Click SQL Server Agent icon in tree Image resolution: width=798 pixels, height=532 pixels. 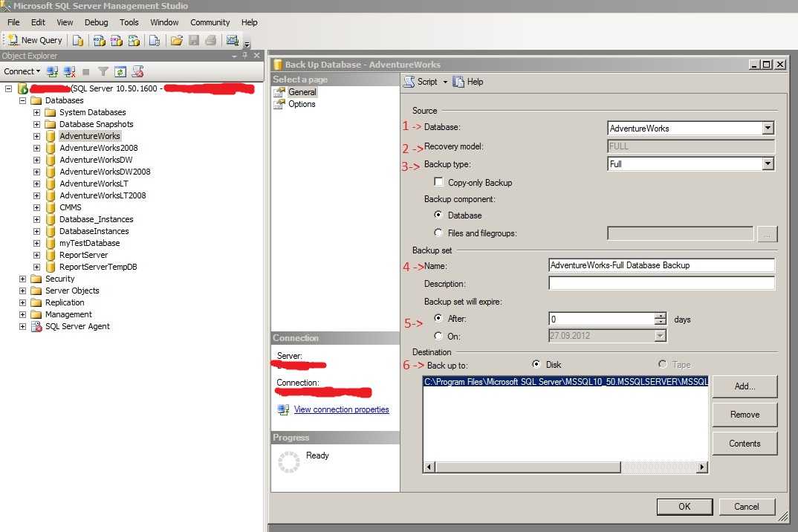(x=36, y=326)
